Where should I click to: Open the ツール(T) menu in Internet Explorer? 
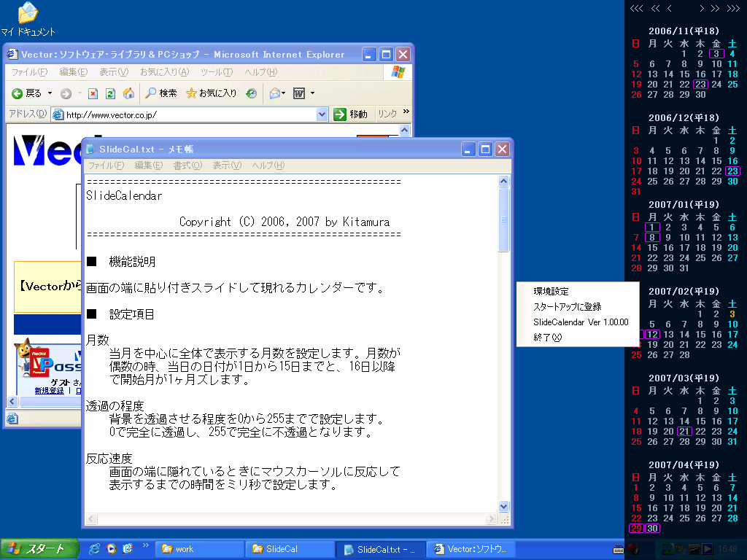coord(217,72)
